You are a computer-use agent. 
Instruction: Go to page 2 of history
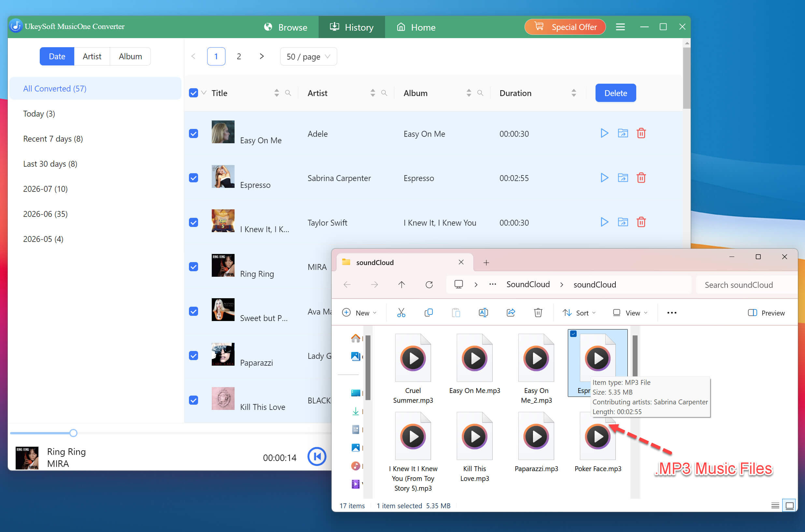coord(239,56)
